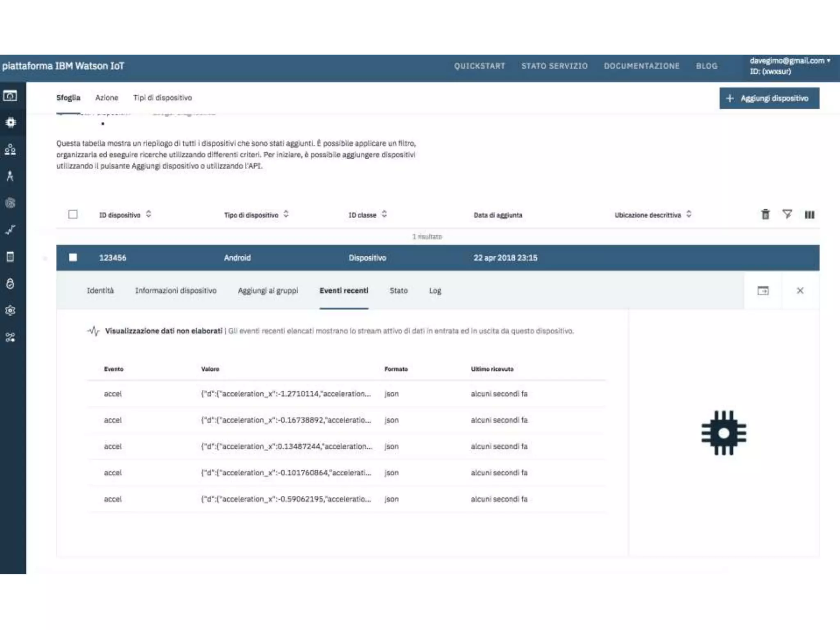Open the Members icon in sidebar

pos(11,149)
